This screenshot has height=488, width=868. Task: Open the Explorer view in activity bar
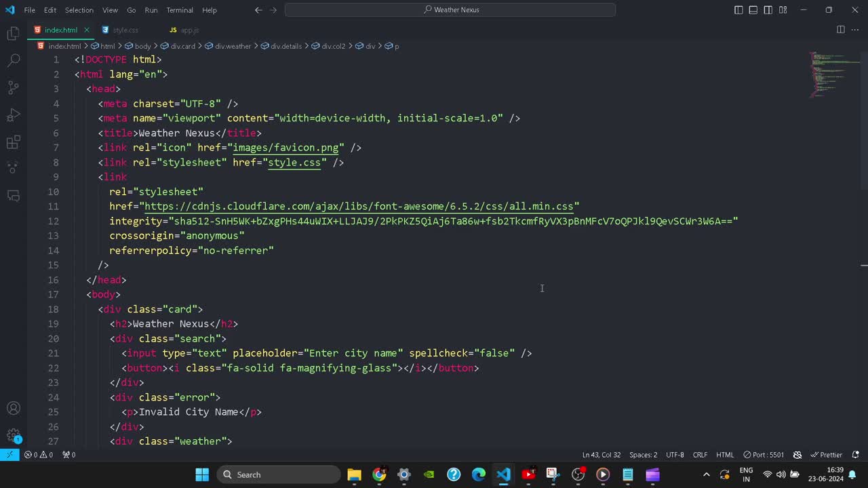(13, 34)
